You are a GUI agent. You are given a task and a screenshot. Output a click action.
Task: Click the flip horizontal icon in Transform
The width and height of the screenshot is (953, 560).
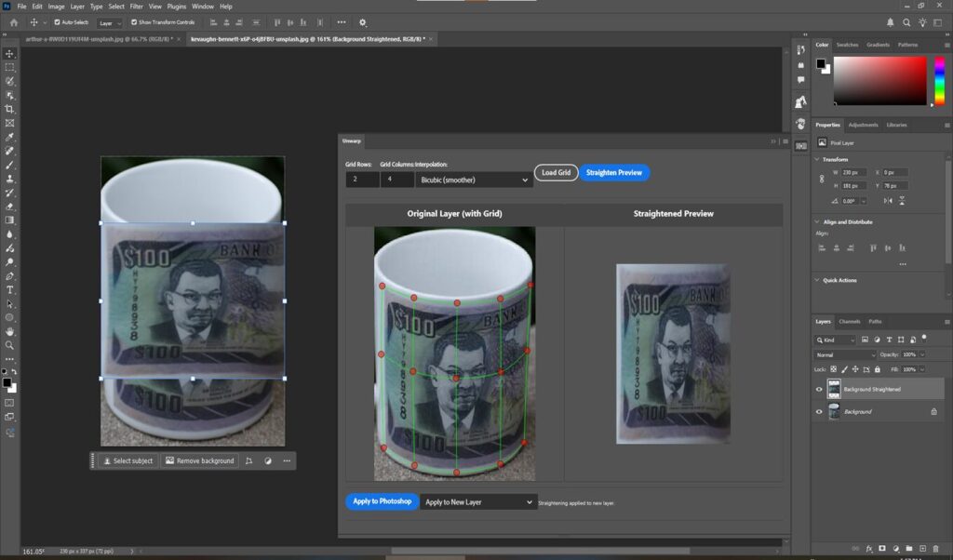888,200
